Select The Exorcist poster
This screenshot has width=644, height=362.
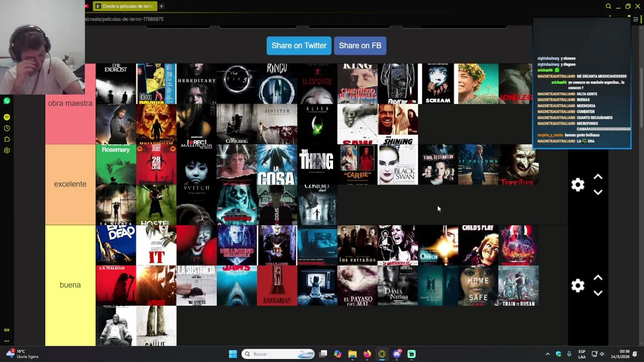116,83
